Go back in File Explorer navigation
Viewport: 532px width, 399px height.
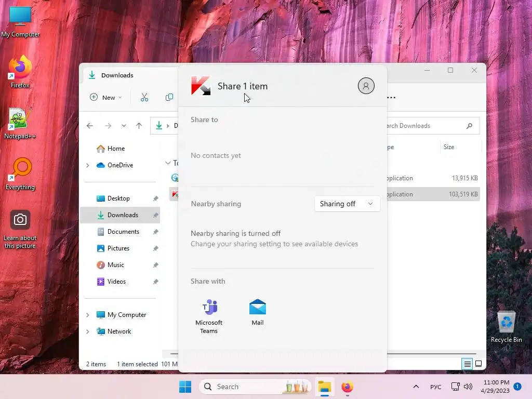(89, 126)
